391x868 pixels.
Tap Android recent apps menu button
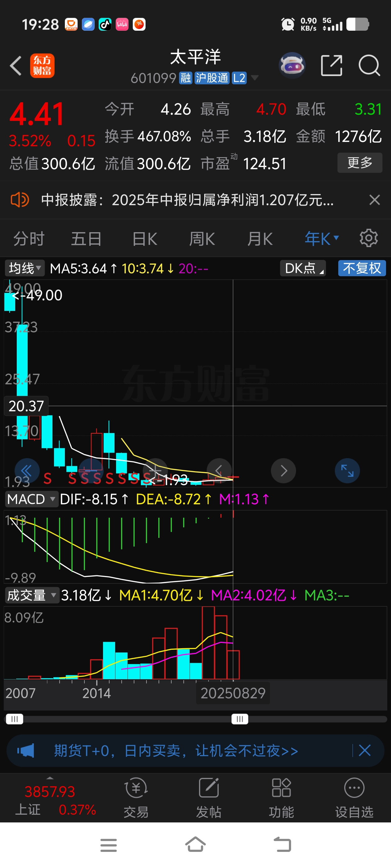pos(109,845)
